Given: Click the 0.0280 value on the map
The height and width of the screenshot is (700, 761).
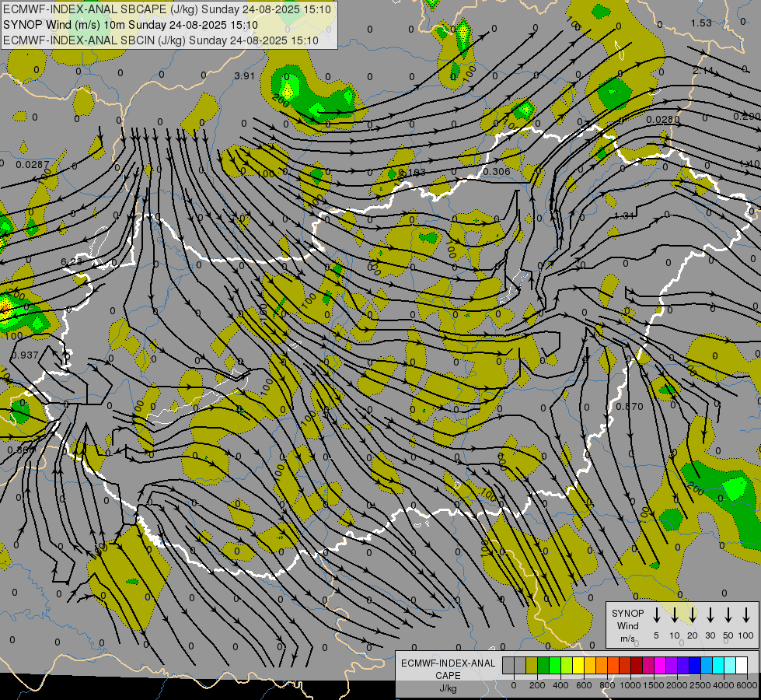Looking at the screenshot, I should 663,119.
